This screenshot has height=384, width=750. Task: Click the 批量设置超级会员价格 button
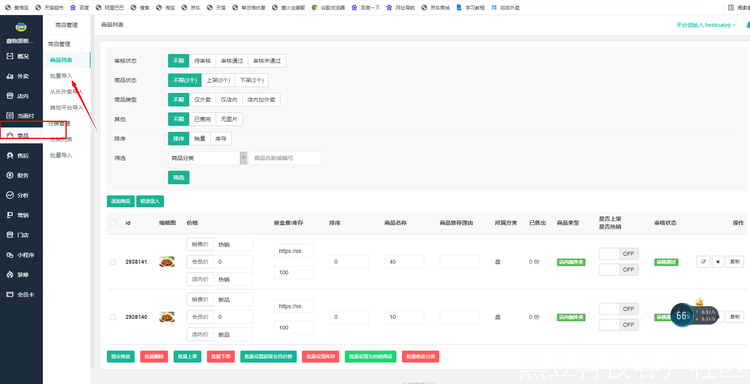[x=268, y=356]
